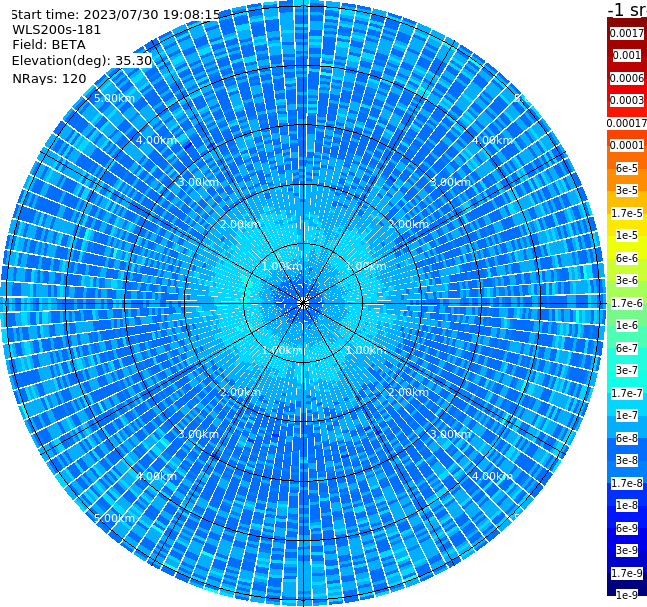The height and width of the screenshot is (607, 647).
Task: Click the 0.001 colorbar tick label
Action: (x=627, y=55)
